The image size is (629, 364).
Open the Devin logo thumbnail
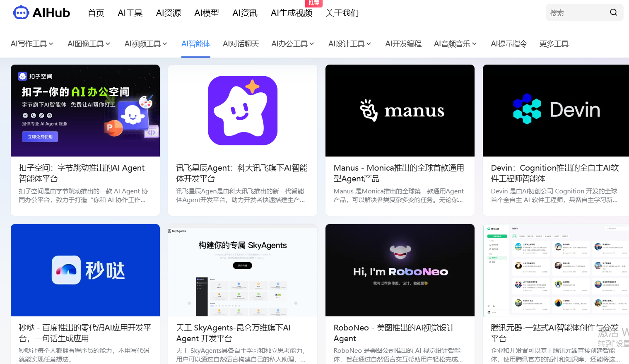pos(556,111)
